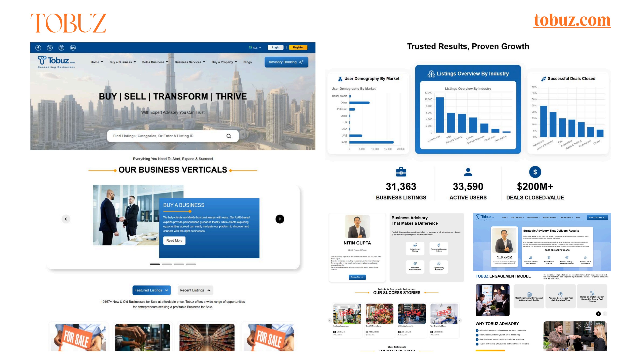Click the briefcase Business Listings icon
643x364 pixels.
[401, 172]
